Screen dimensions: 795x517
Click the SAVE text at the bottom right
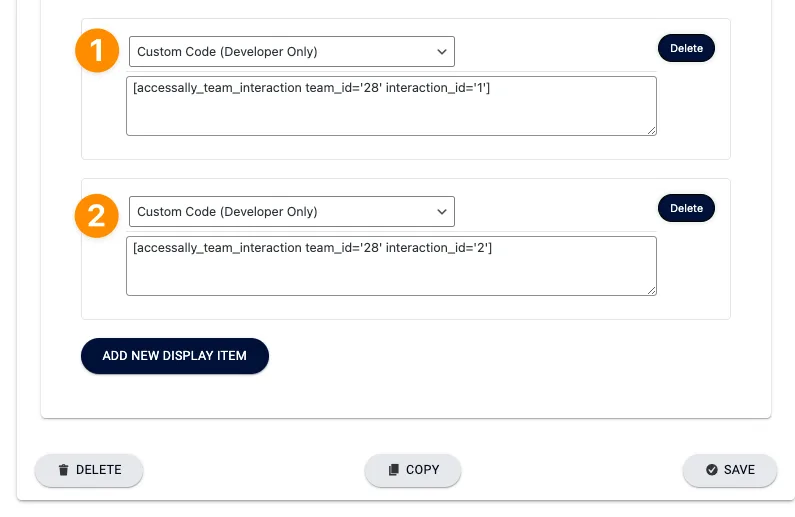tap(739, 470)
